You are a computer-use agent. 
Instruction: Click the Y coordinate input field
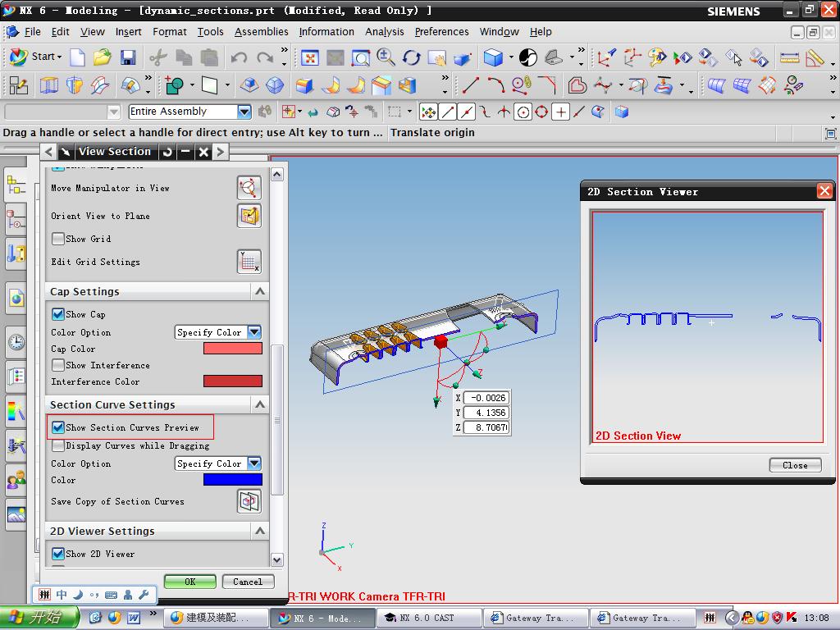pyautogui.click(x=486, y=413)
